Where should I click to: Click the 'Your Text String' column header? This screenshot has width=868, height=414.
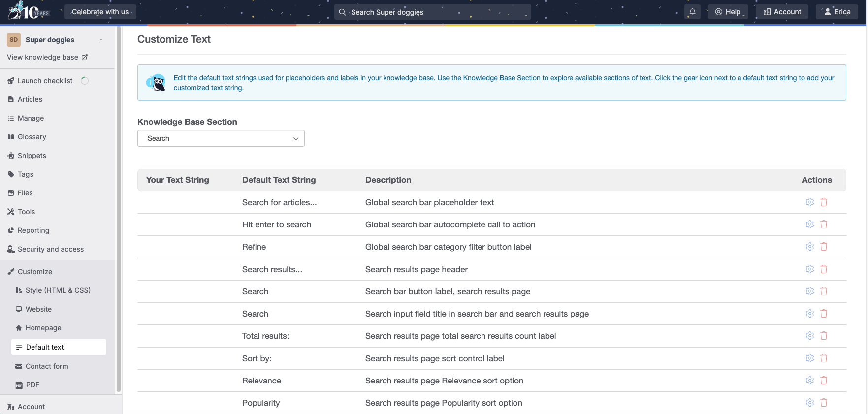(177, 180)
